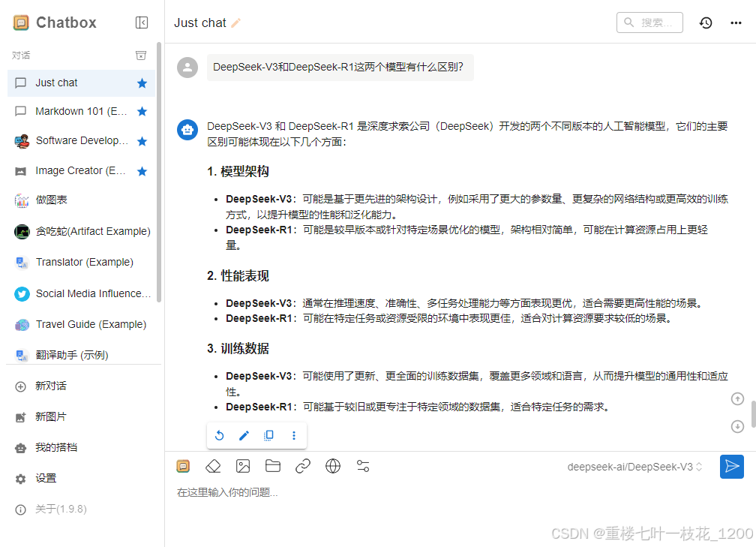Viewport: 756px width, 547px height.
Task: Open chat history with the clock icon
Action: coord(706,23)
